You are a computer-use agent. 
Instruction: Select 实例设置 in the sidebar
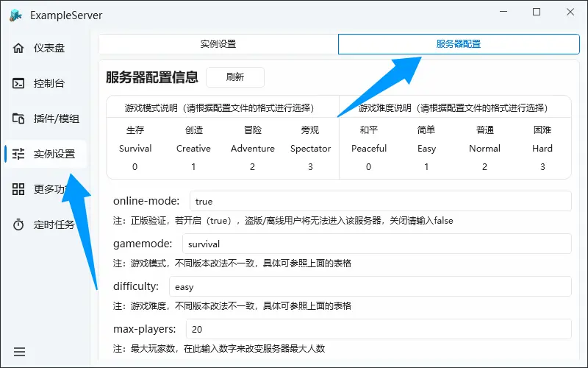46,154
